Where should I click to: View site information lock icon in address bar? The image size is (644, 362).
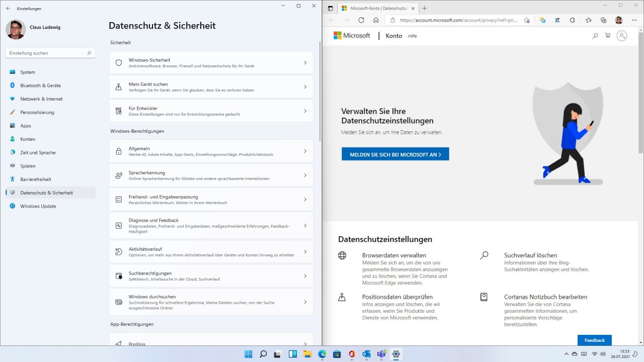point(393,20)
